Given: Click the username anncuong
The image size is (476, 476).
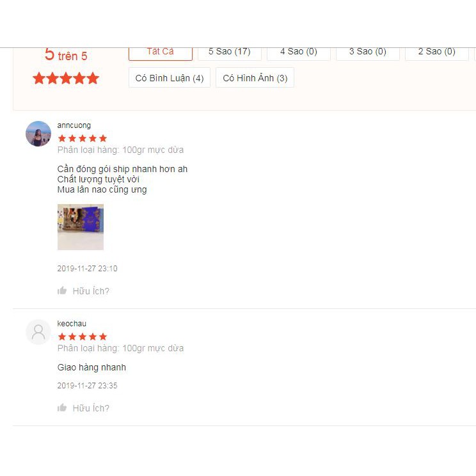Looking at the screenshot, I should [74, 125].
